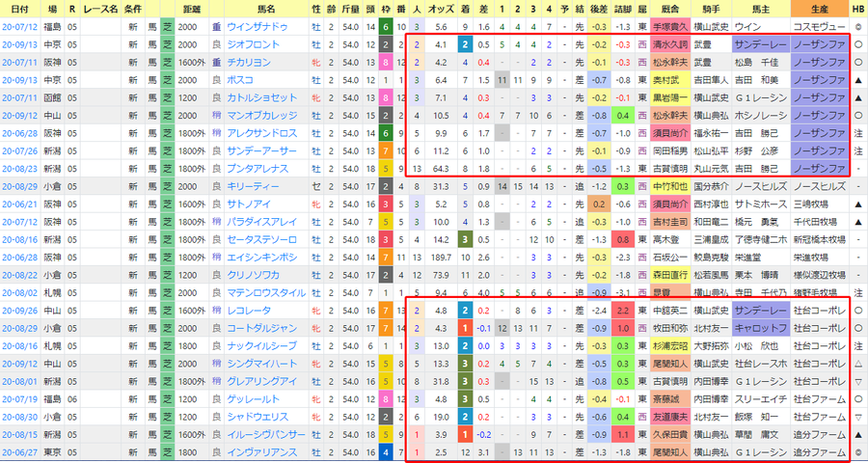Click horse name セータステソーロ
Screen dimensions: 868x463
tap(261, 239)
